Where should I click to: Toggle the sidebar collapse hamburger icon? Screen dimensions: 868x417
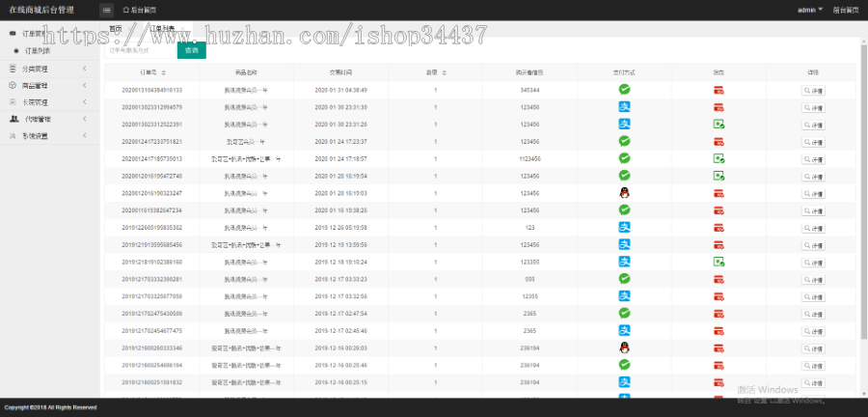pyautogui.click(x=106, y=10)
